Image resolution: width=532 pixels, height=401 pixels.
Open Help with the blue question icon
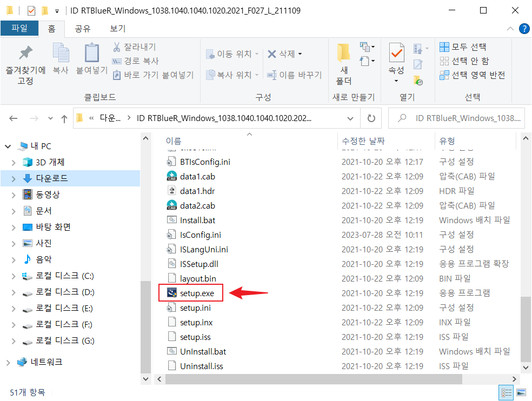(x=524, y=29)
